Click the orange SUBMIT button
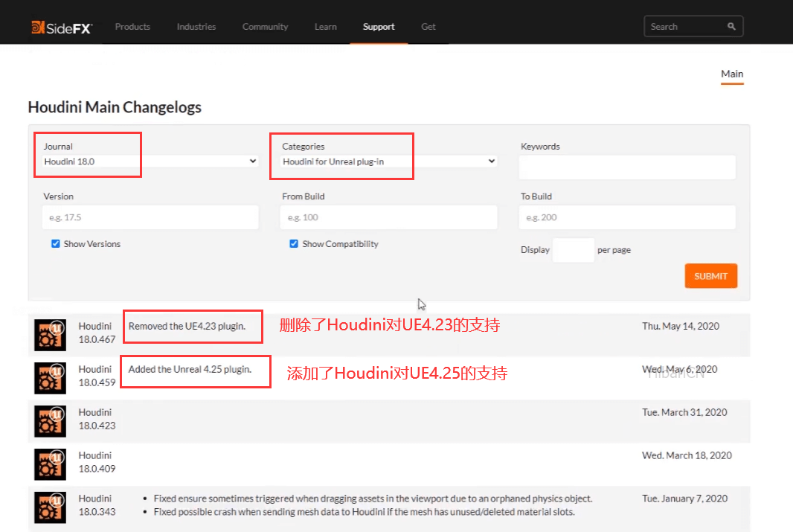The height and width of the screenshot is (532, 793). click(711, 276)
